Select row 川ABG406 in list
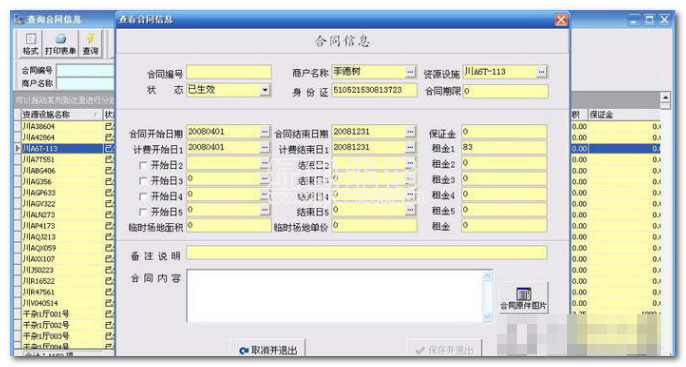Screen dimensions: 686x367 62,171
